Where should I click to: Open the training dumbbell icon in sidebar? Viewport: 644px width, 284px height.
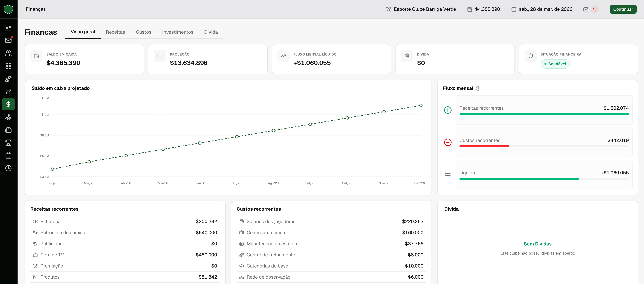point(8,79)
